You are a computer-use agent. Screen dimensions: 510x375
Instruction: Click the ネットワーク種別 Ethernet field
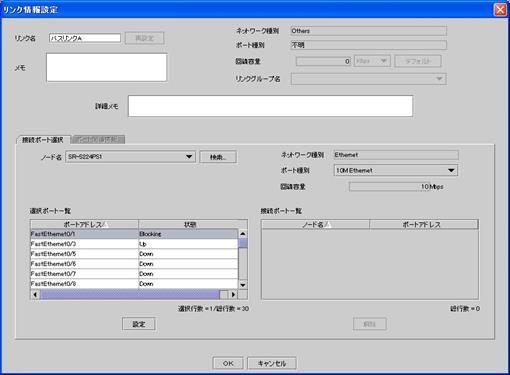[396, 155]
